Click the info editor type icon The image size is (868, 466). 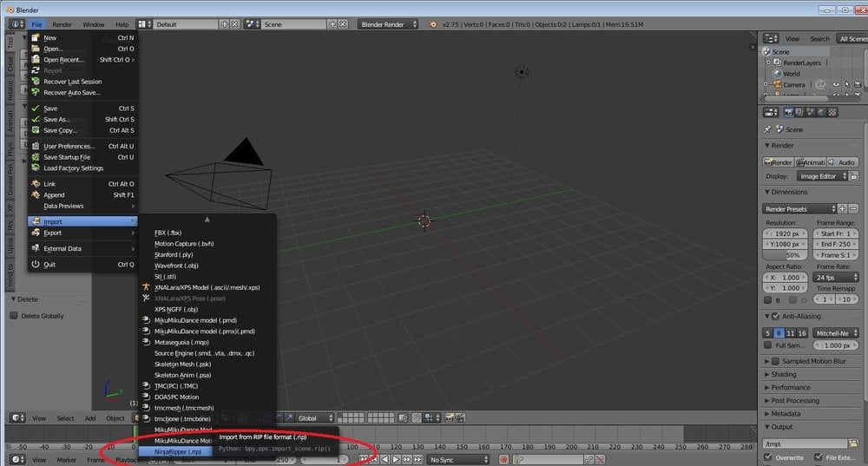pos(16,24)
